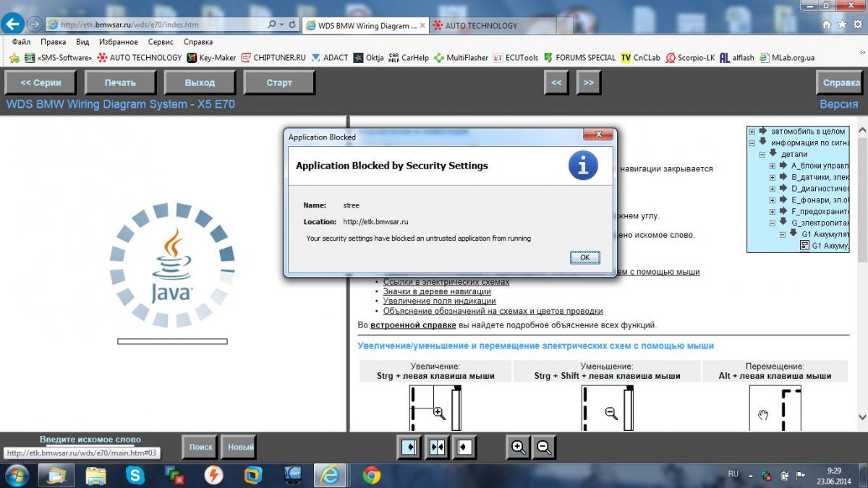This screenshot has width=868, height=488.
Task: Expand the 'D_диагностичес' tree node
Action: (773, 189)
